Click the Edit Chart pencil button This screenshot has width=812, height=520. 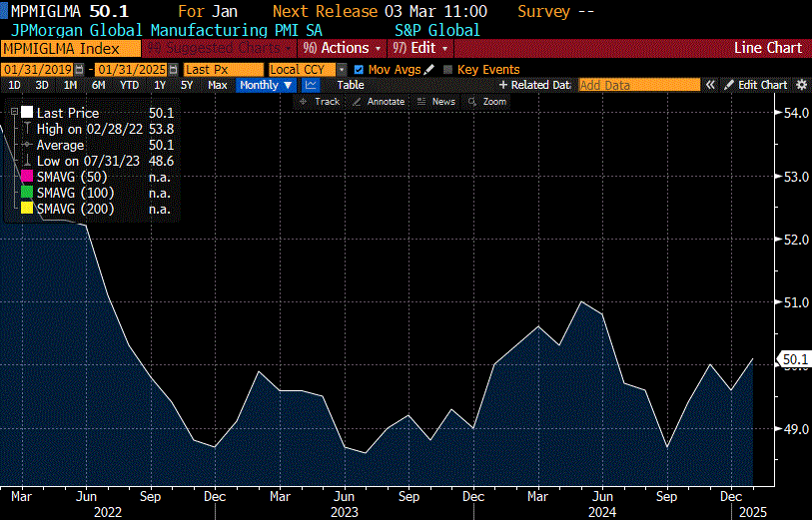pyautogui.click(x=756, y=86)
